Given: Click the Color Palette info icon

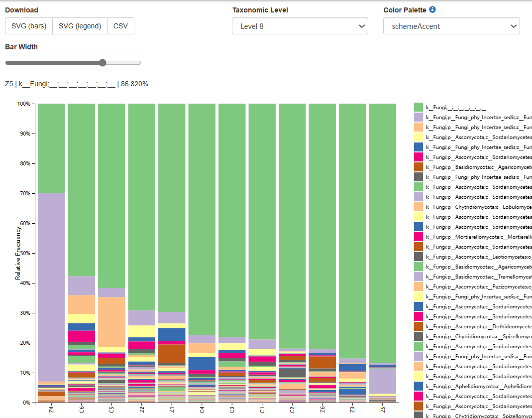Looking at the screenshot, I should pos(432,9).
